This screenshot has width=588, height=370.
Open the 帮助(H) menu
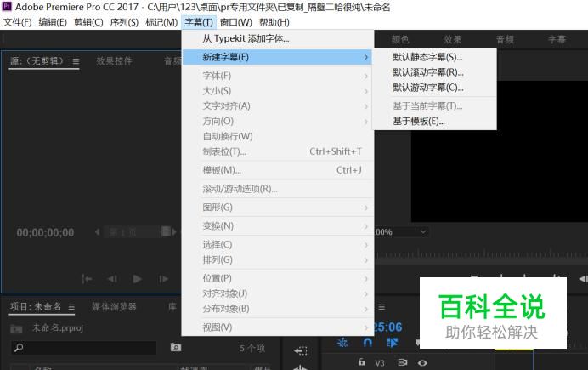[274, 22]
